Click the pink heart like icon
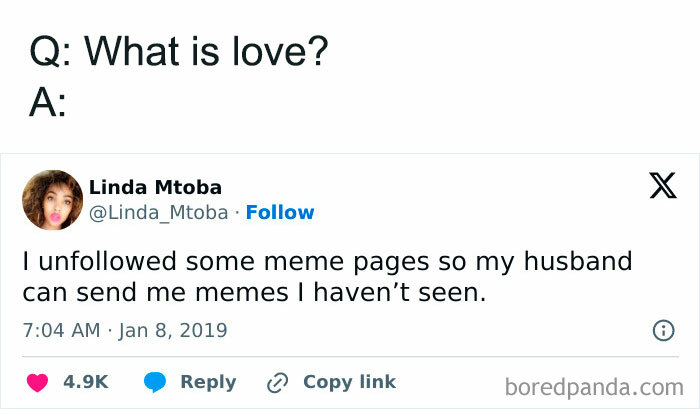The width and height of the screenshot is (700, 409). click(x=35, y=382)
